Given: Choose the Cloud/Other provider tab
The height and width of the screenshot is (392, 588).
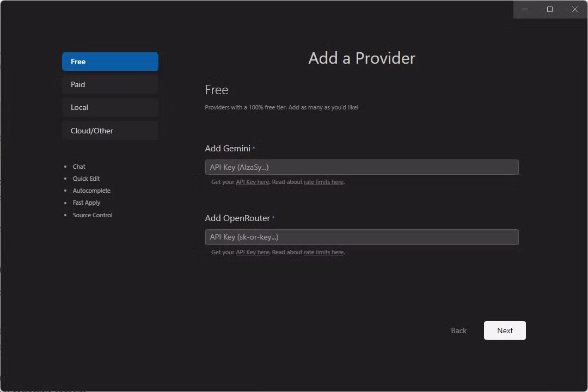Looking at the screenshot, I should (x=110, y=131).
